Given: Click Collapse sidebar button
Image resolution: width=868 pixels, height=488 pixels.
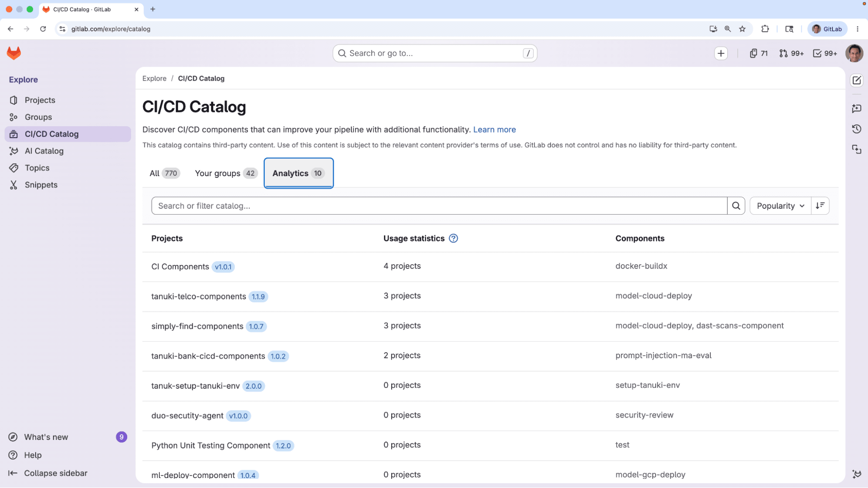Looking at the screenshot, I should (68, 473).
